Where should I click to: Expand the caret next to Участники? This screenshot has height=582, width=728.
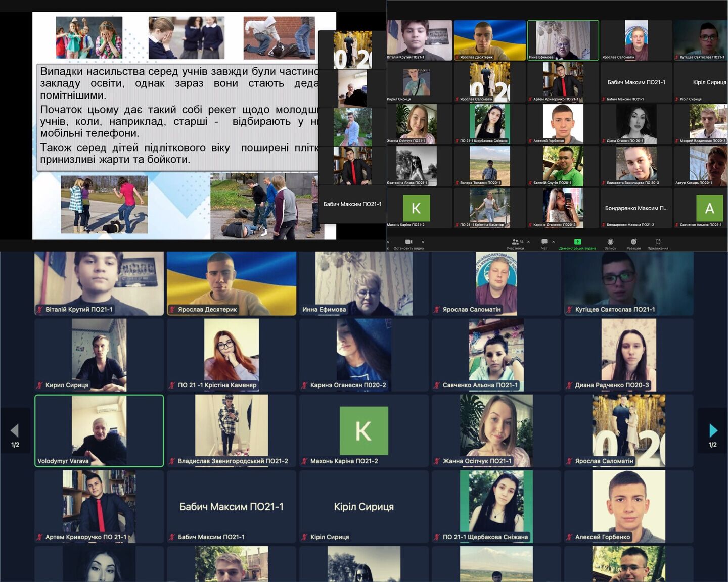(529, 242)
